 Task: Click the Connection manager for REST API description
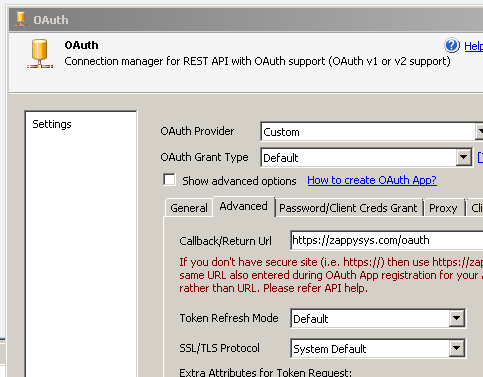[257, 61]
